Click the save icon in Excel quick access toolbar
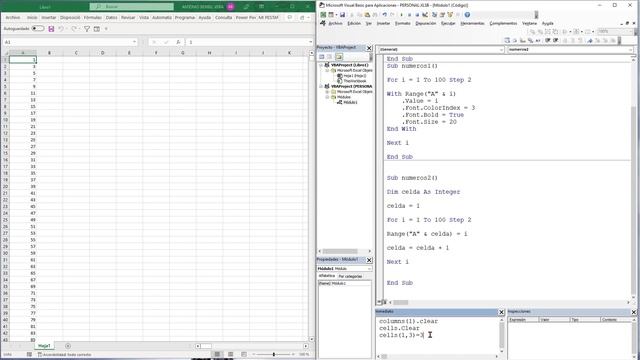This screenshot has width=640, height=360. (x=51, y=29)
